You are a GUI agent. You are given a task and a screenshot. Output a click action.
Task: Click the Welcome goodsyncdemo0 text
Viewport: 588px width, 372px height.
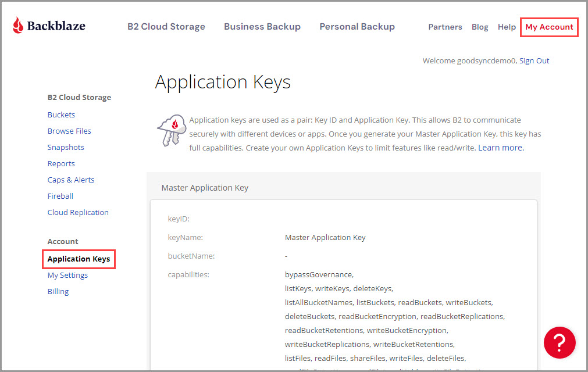click(x=469, y=60)
